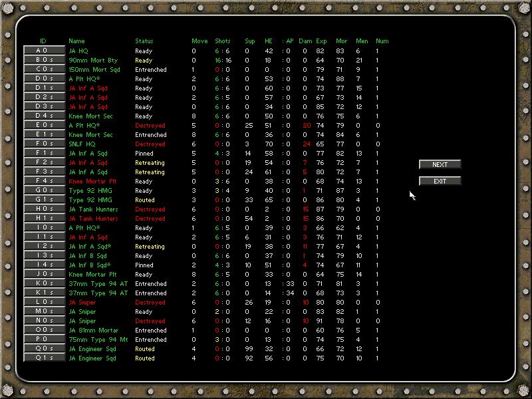
Task: Click unit ID button G 0 s
Action: 44,190
